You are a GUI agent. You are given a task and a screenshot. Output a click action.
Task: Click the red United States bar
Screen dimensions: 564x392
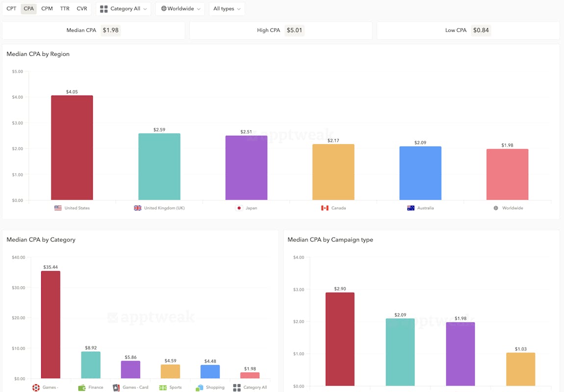click(x=72, y=148)
